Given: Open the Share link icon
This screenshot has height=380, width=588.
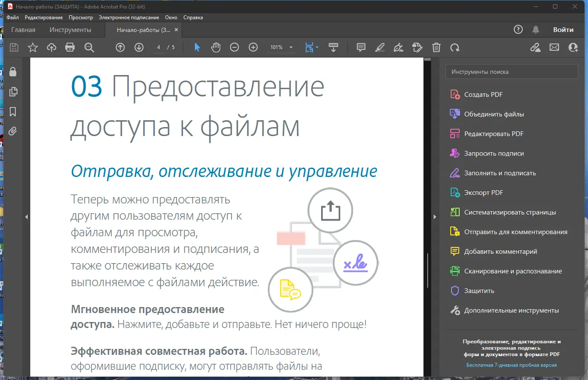Looking at the screenshot, I should (536, 47).
